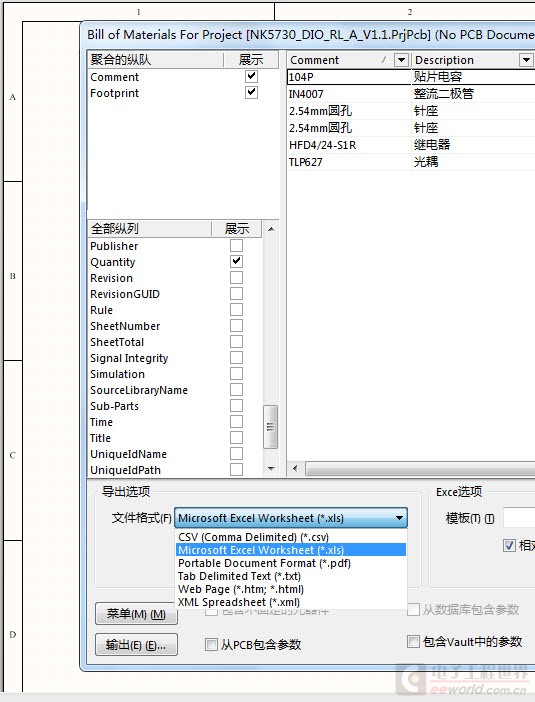The height and width of the screenshot is (702, 535).
Task: Click the 聚合的纵队 column header
Action: click(x=155, y=60)
